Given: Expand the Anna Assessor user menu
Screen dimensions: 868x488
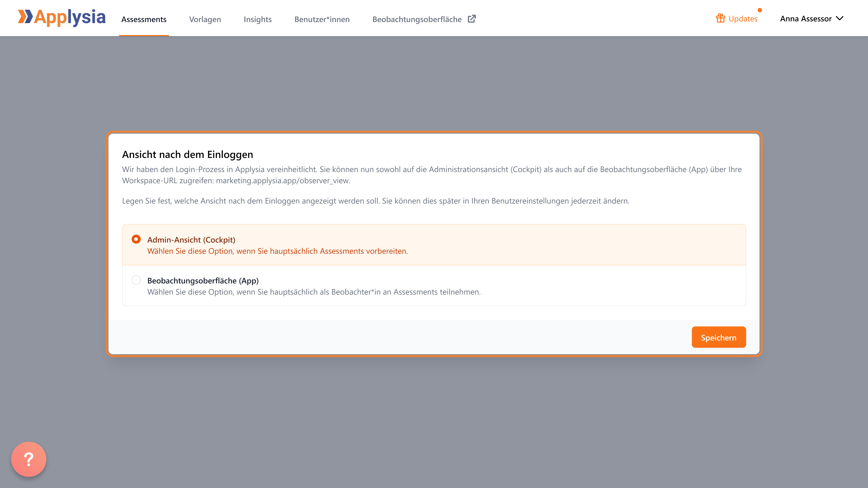Looking at the screenshot, I should pyautogui.click(x=811, y=19).
